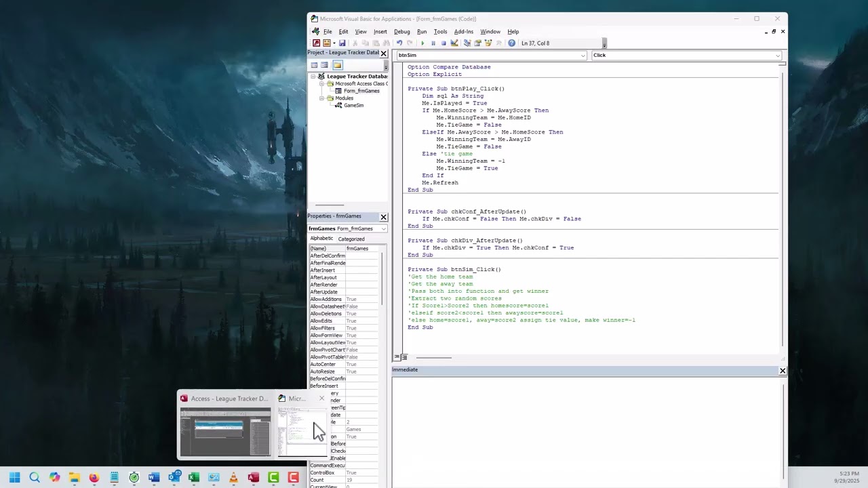Click the Redo toolbar icon
The image size is (868, 488).
coord(410,43)
